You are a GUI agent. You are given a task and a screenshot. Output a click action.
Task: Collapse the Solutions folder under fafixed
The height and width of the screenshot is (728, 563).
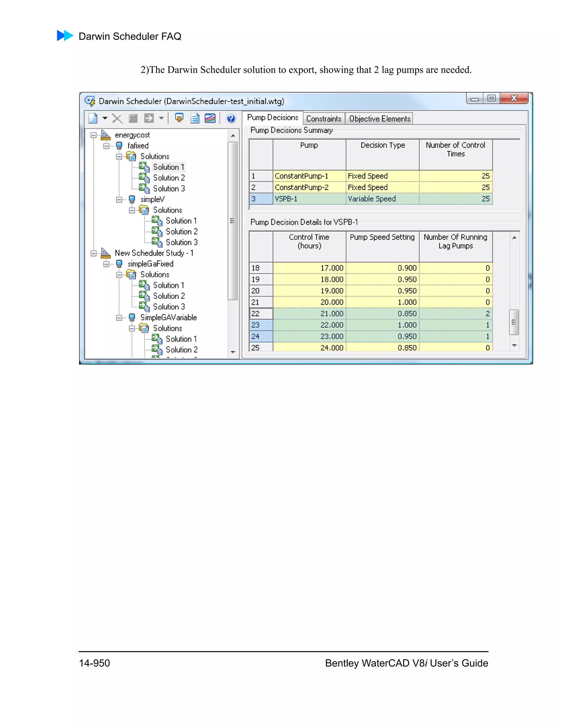click(119, 157)
